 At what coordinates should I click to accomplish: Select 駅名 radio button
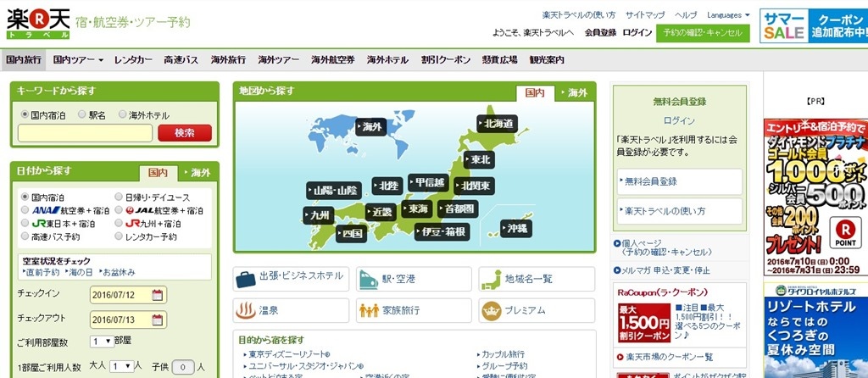[82, 114]
